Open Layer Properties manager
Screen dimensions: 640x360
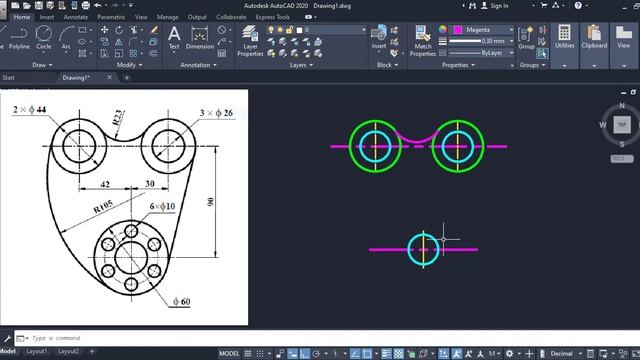coord(250,41)
